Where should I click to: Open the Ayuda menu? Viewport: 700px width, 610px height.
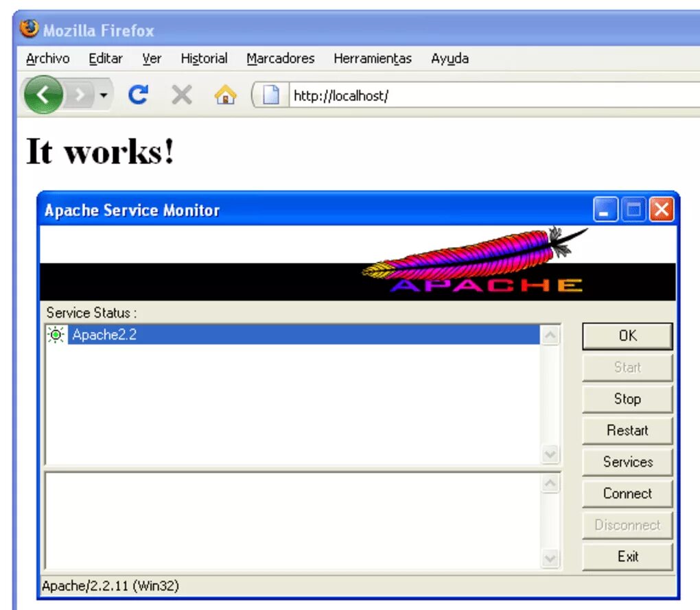point(450,58)
